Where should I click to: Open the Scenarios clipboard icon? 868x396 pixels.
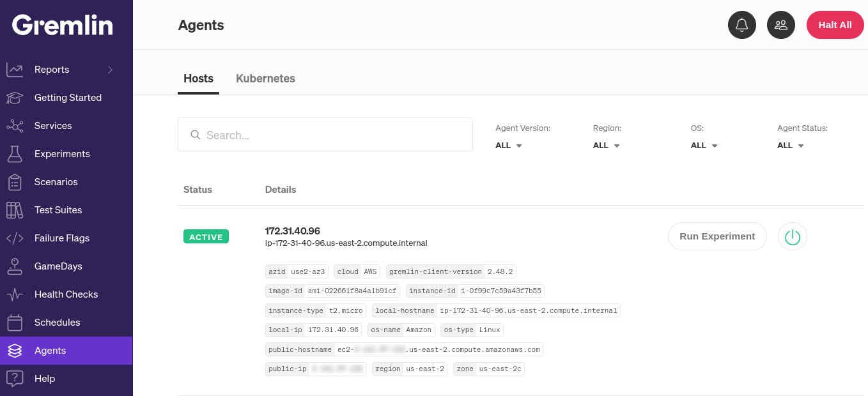coord(15,182)
